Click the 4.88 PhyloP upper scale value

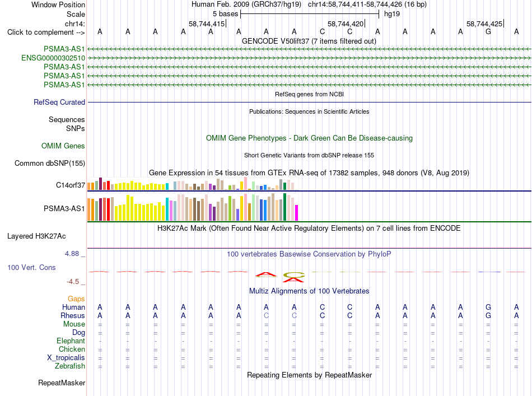pyautogui.click(x=72, y=254)
